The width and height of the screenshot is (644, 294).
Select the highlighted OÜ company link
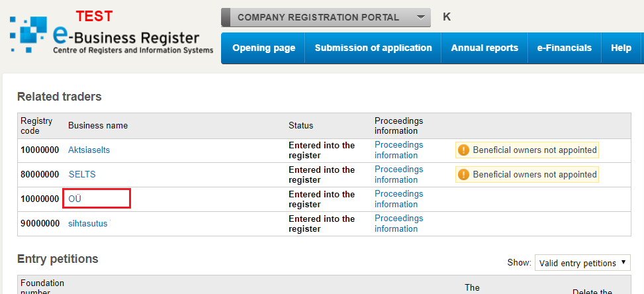[75, 199]
